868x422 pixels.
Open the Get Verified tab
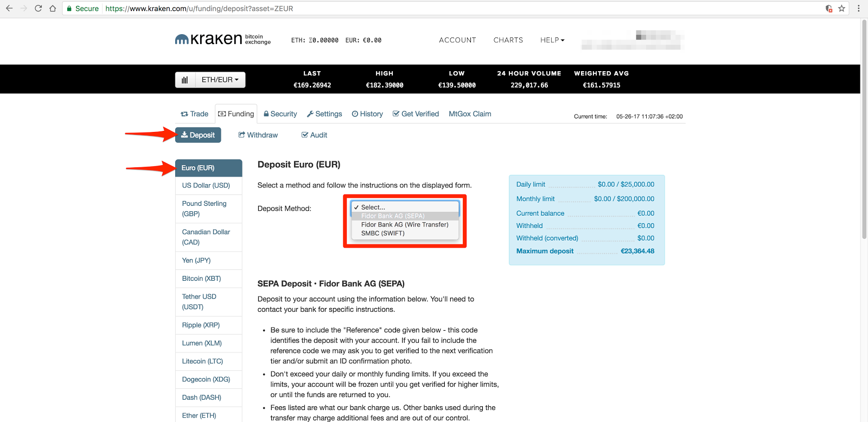(416, 114)
